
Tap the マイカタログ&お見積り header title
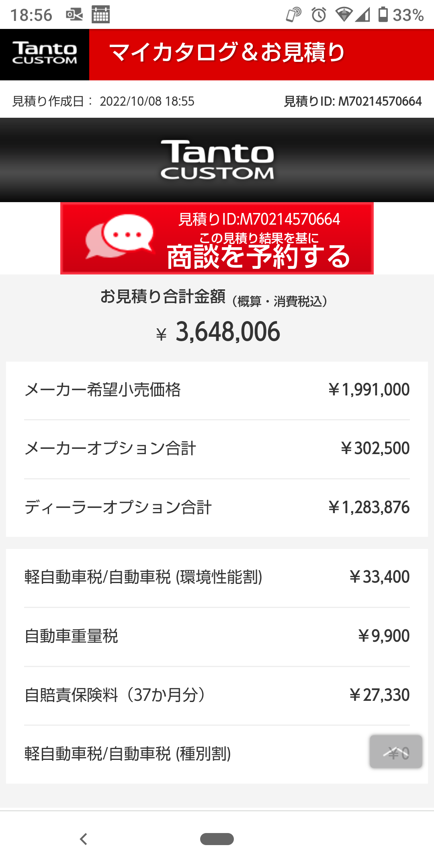(227, 53)
